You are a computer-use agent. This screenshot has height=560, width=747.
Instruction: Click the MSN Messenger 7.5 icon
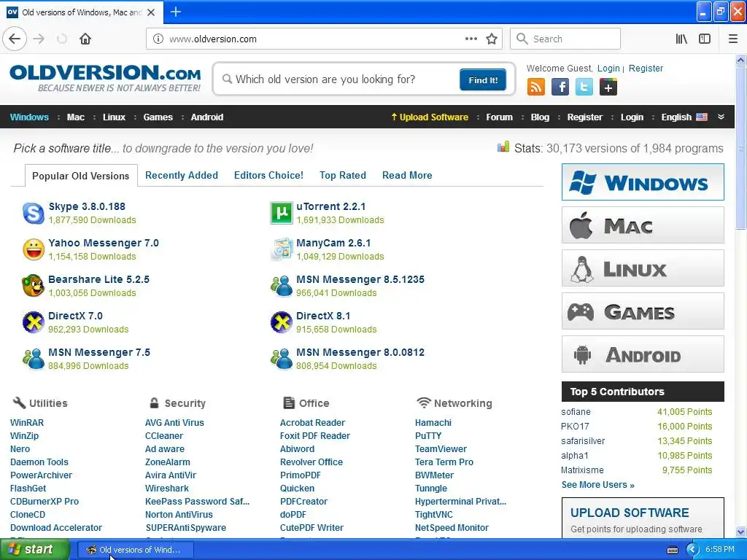click(34, 359)
